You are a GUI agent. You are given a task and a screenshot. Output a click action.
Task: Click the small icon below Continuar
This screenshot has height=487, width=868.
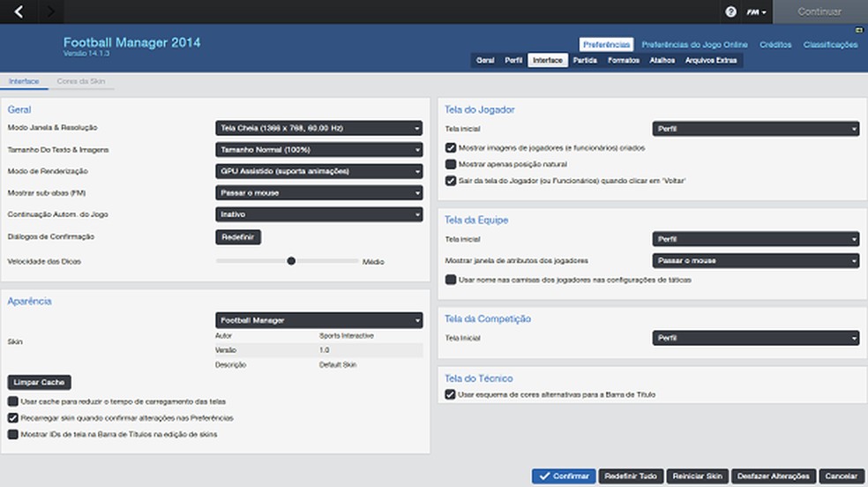click(x=859, y=30)
